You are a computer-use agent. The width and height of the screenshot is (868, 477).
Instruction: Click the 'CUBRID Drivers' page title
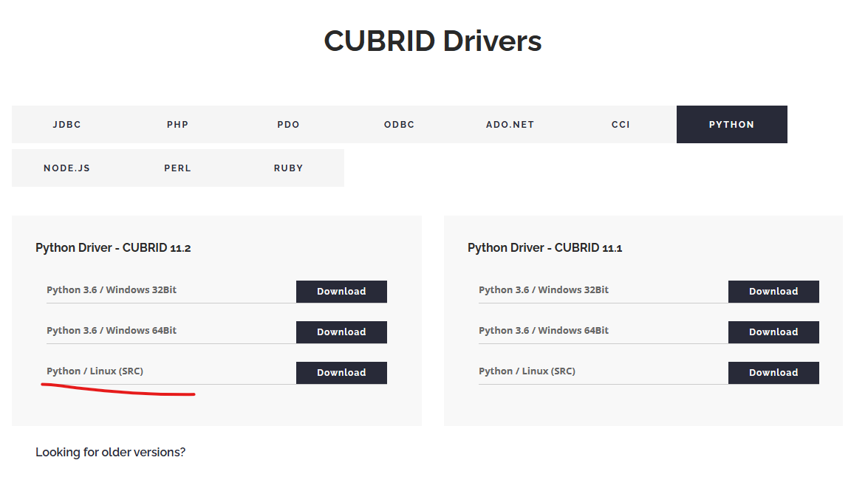(x=432, y=41)
